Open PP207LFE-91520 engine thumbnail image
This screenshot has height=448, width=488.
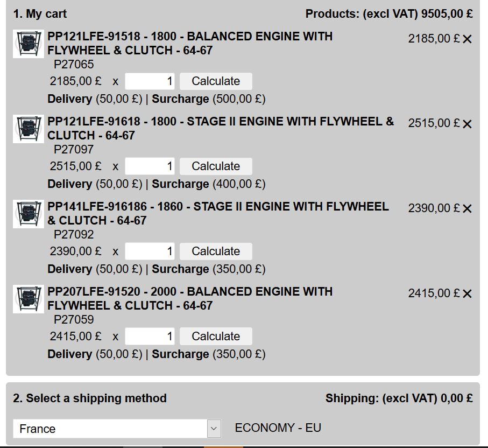(x=29, y=299)
